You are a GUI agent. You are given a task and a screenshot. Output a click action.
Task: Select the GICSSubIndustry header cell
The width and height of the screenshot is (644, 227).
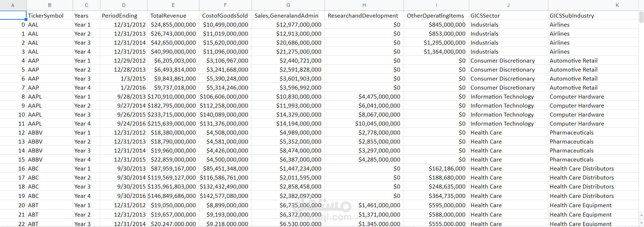click(x=593, y=15)
